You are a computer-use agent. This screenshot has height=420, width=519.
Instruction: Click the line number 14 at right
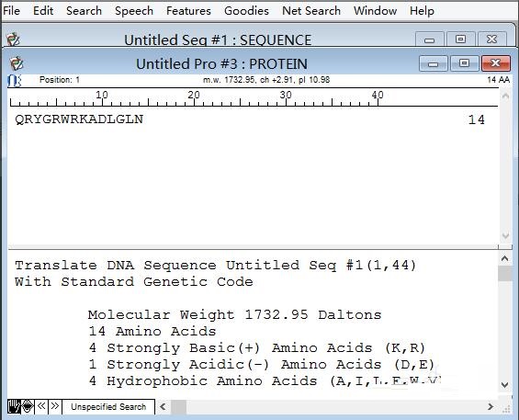(x=477, y=119)
